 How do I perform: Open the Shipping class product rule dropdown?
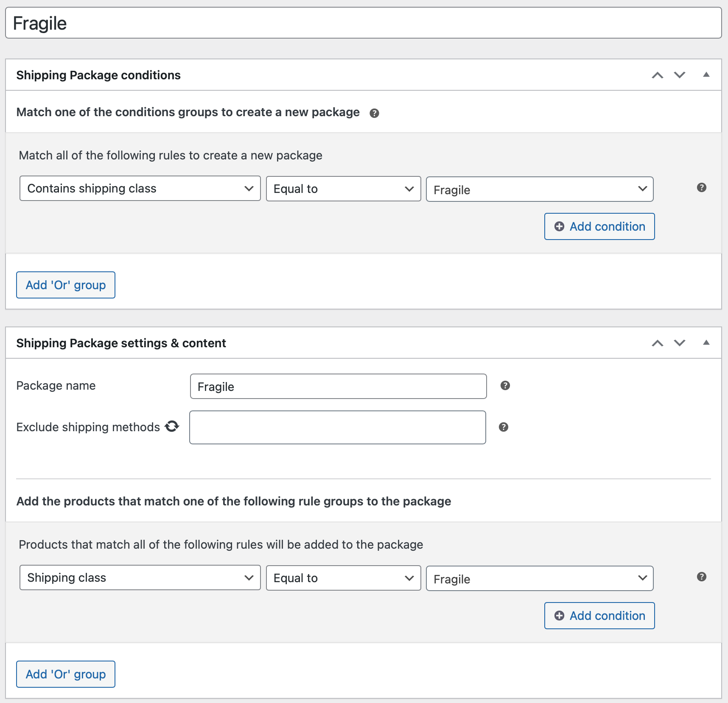(x=140, y=577)
